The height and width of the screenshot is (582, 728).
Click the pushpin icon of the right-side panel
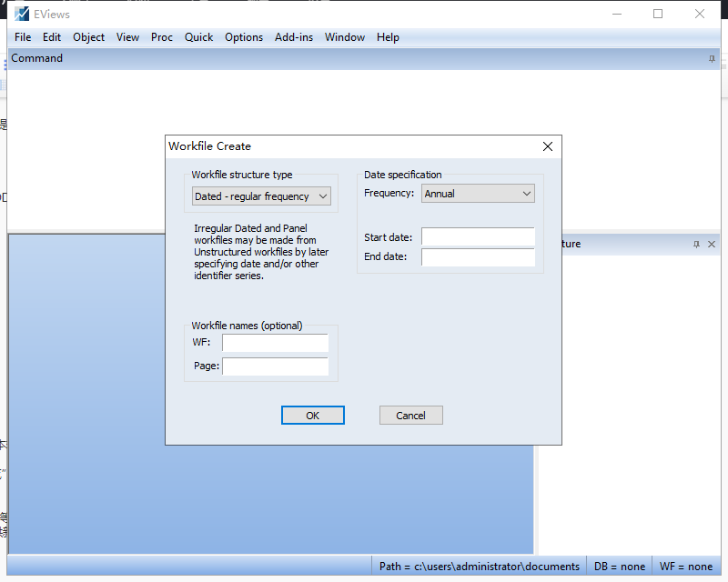click(696, 244)
